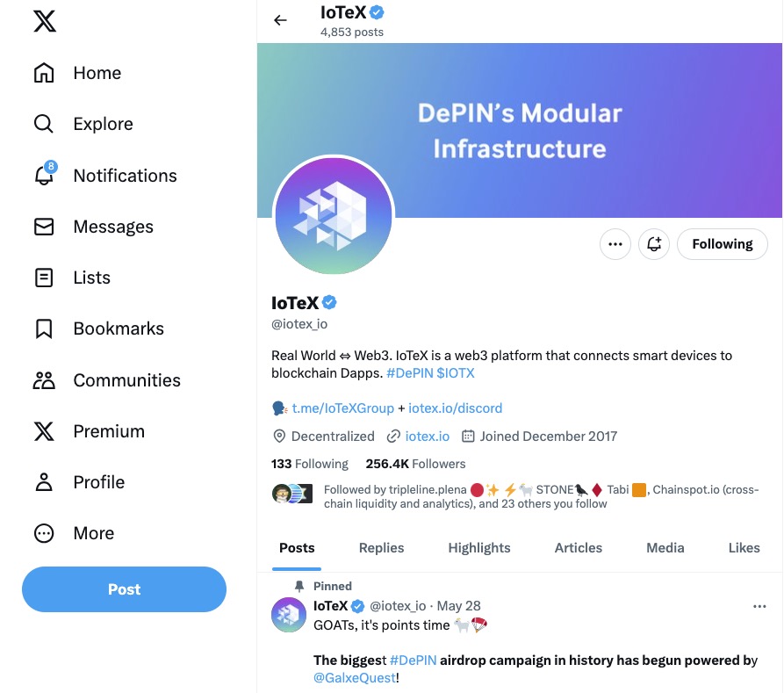This screenshot has height=693, width=784.
Task: Open the iotex.io website link
Action: (427, 437)
